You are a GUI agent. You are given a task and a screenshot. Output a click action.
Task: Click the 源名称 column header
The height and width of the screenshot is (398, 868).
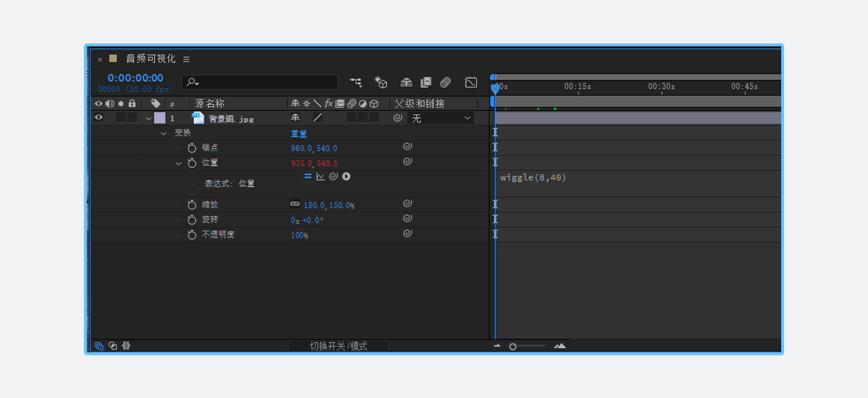[210, 104]
